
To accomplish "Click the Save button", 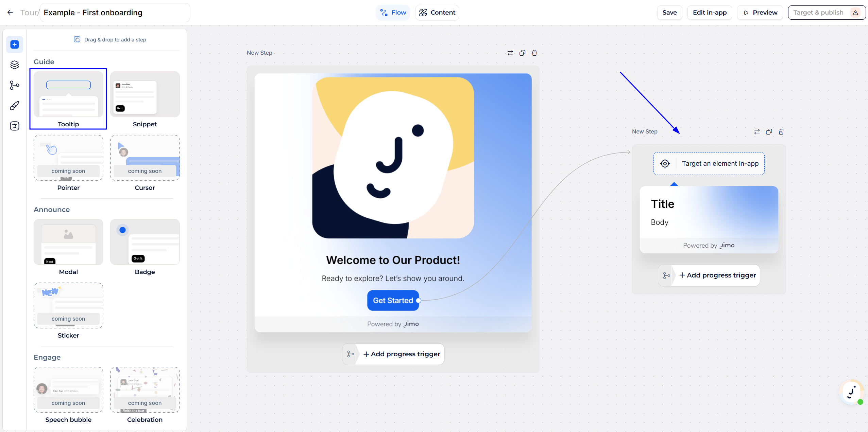I will pyautogui.click(x=669, y=13).
